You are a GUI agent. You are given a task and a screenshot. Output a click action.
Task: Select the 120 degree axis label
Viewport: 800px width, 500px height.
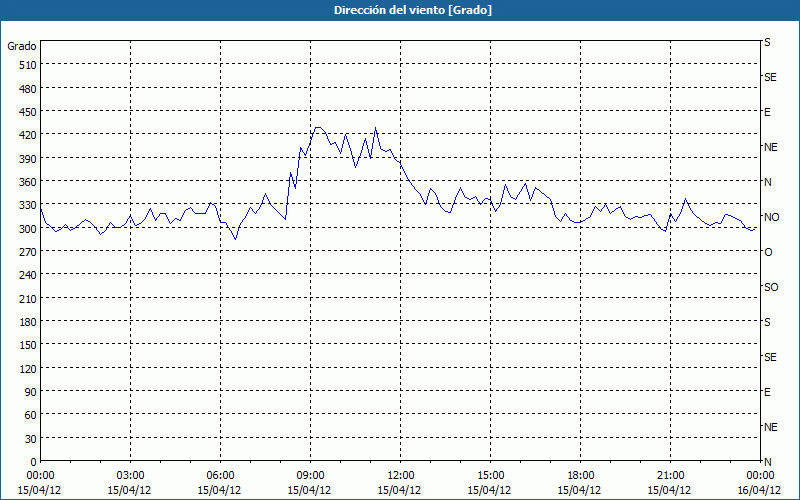click(29, 369)
